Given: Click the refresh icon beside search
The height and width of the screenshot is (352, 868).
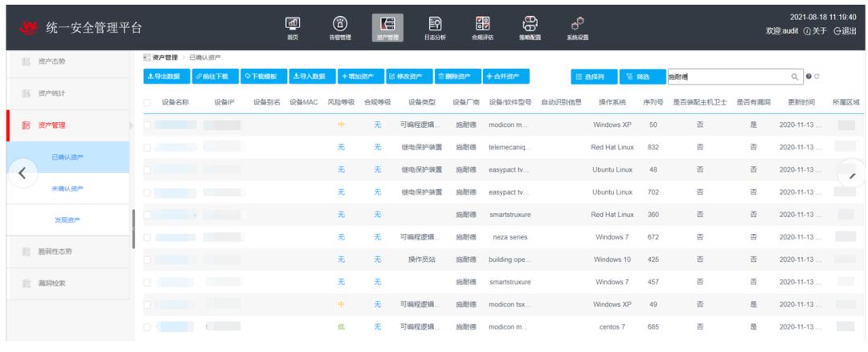Looking at the screenshot, I should (817, 76).
